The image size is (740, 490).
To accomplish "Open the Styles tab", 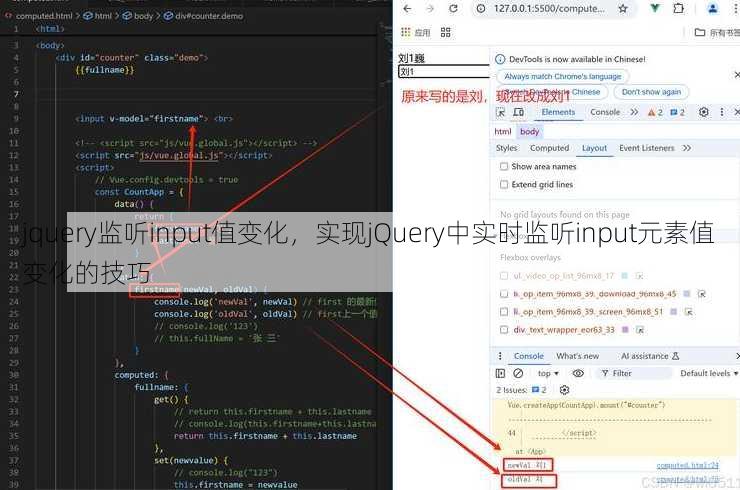I will [x=506, y=148].
